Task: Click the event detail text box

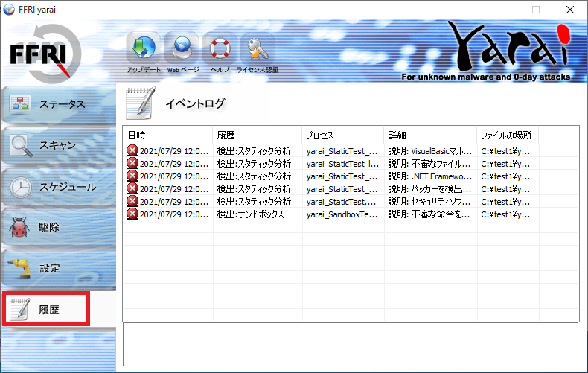Action: 351,344
